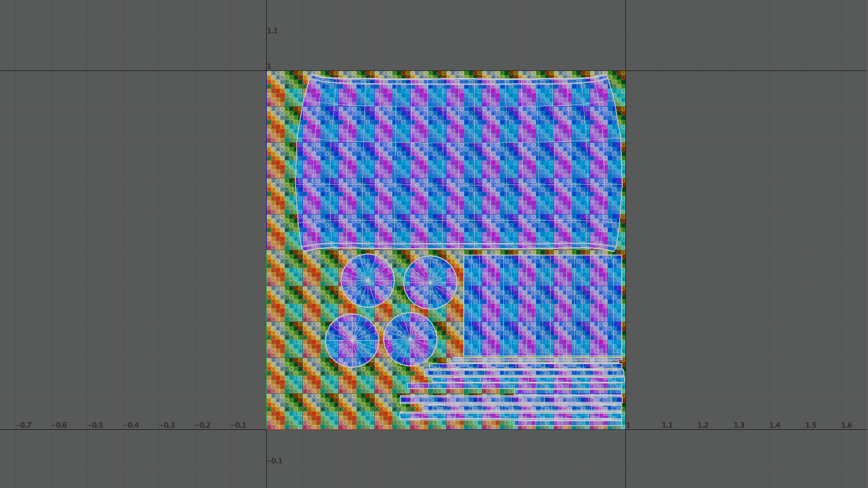The image size is (868, 488).
Task: Click the -0.7 label on horizontal axis
Action: (23, 425)
